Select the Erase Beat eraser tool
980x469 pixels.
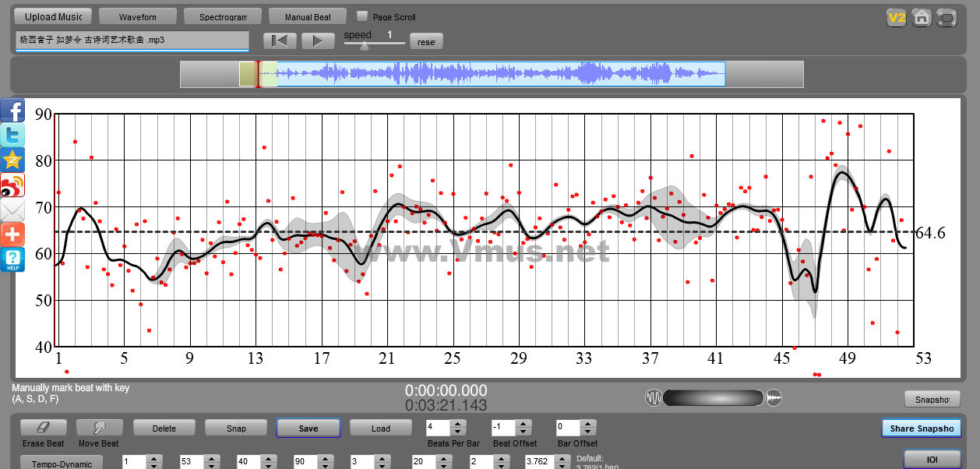(x=43, y=428)
